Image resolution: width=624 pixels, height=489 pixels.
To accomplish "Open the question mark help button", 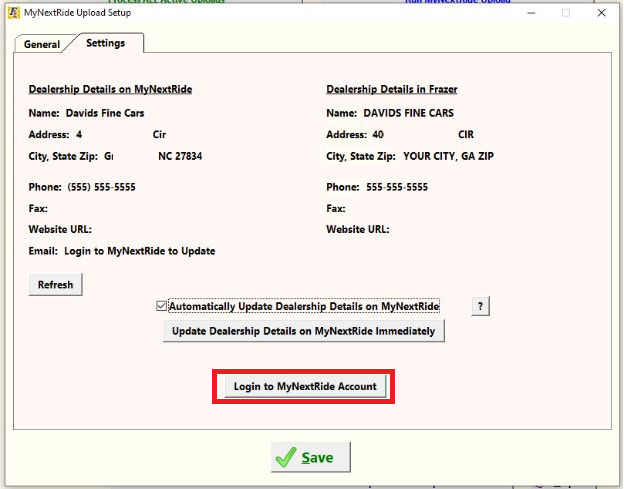I will coord(480,306).
